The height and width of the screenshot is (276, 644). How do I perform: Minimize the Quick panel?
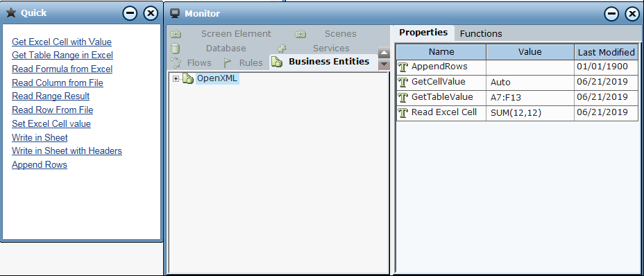tap(130, 14)
